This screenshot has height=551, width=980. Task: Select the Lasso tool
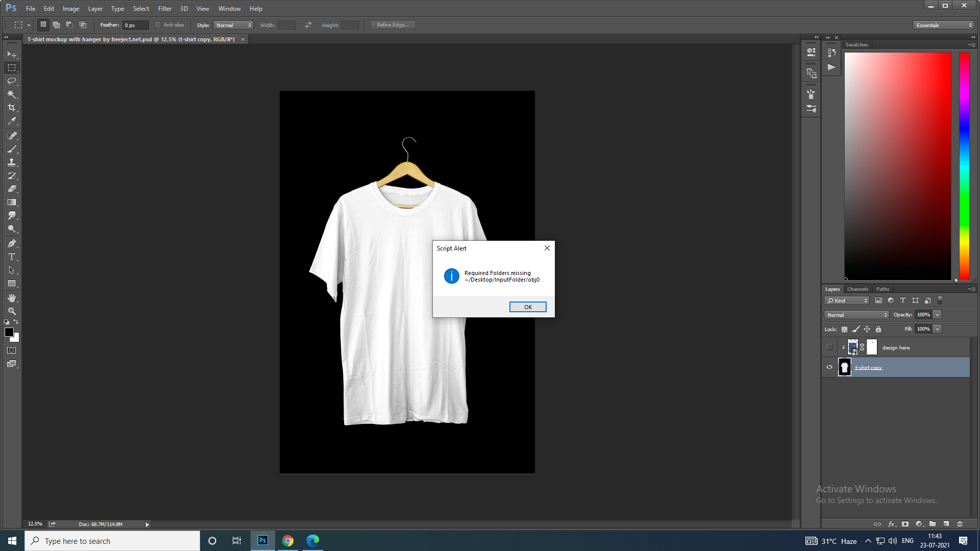click(x=12, y=81)
